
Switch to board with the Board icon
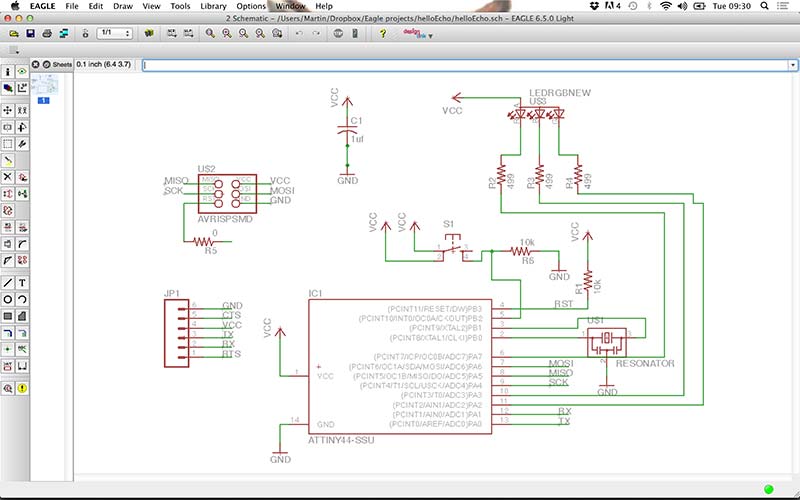click(85, 34)
